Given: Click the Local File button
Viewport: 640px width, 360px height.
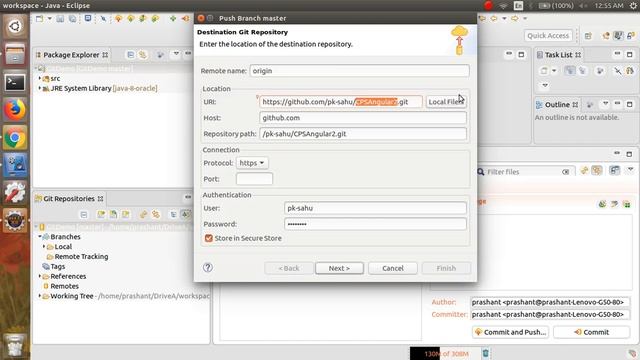Looking at the screenshot, I should tap(446, 102).
